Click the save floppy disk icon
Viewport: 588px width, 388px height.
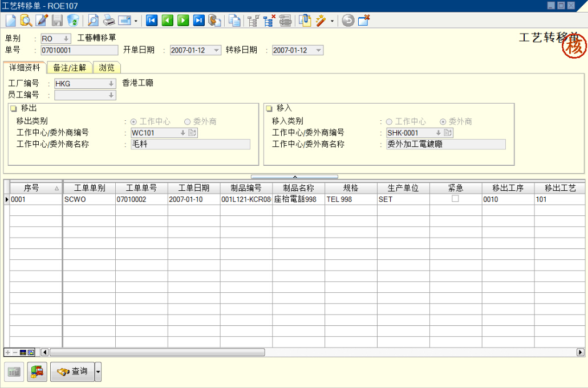coord(57,20)
